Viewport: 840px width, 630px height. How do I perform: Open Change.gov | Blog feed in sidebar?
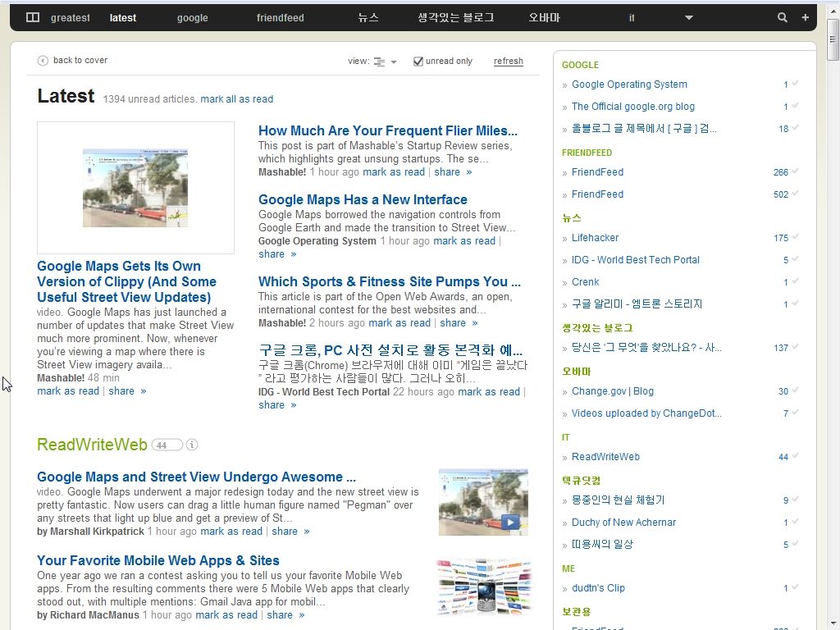pos(612,391)
